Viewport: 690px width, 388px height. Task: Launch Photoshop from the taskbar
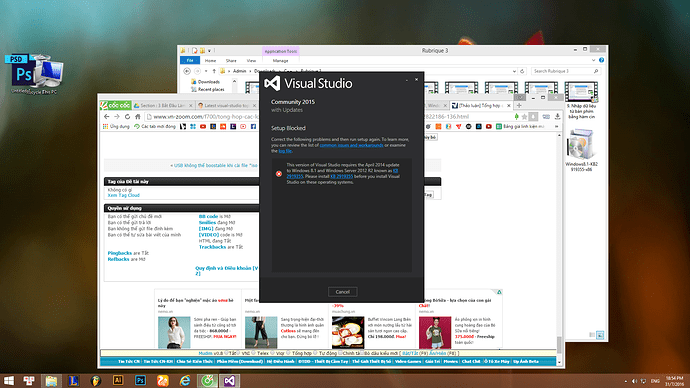click(x=140, y=380)
